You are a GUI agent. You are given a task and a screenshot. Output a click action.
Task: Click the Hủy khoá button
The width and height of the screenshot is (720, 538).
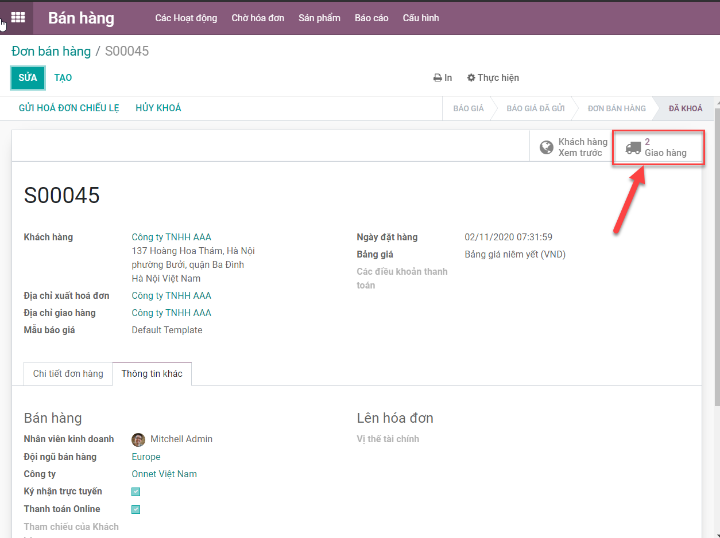coord(158,108)
